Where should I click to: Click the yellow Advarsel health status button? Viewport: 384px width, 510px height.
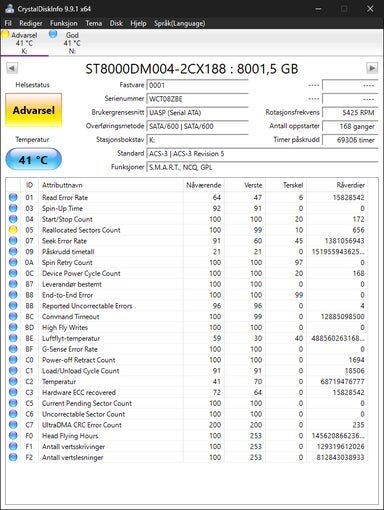(34, 110)
